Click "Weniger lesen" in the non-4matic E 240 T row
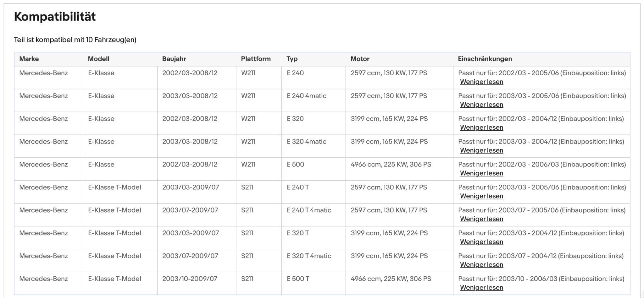 (x=481, y=196)
